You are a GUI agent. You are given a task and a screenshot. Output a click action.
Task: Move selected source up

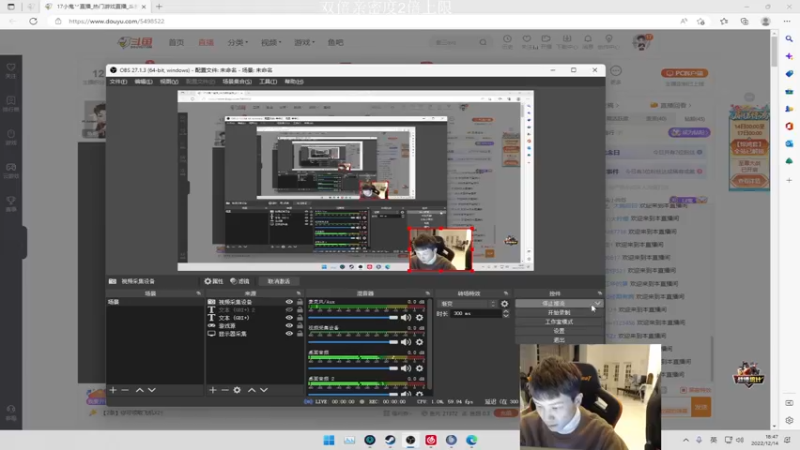(x=252, y=390)
